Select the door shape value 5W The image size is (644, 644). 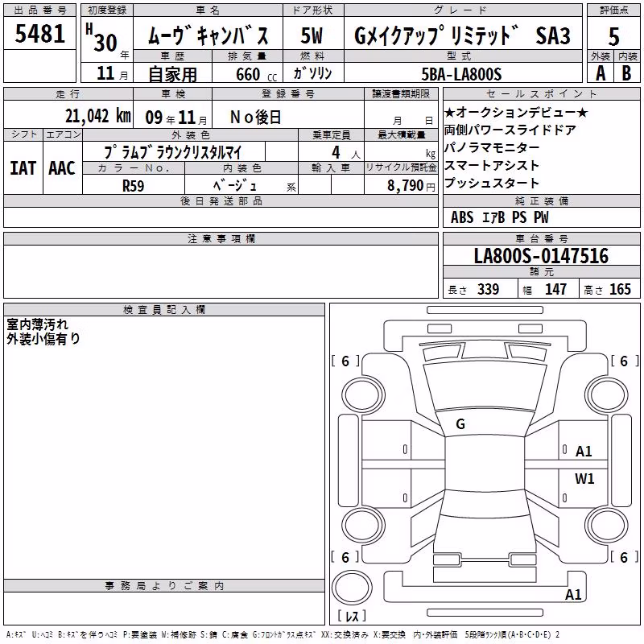(x=312, y=35)
